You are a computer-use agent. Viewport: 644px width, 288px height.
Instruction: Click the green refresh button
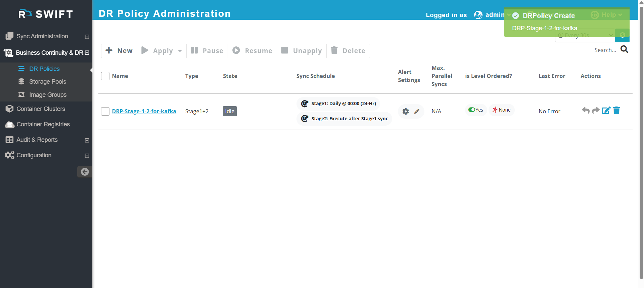(x=622, y=35)
